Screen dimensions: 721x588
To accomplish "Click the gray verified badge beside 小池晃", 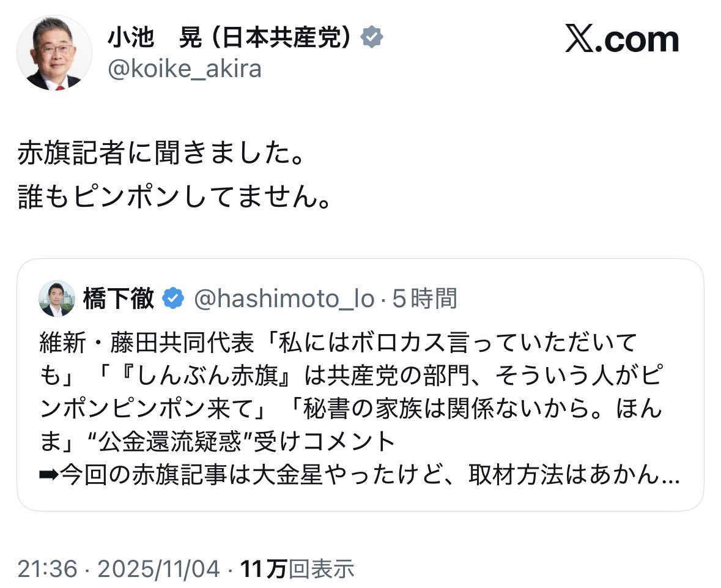I will (x=372, y=38).
